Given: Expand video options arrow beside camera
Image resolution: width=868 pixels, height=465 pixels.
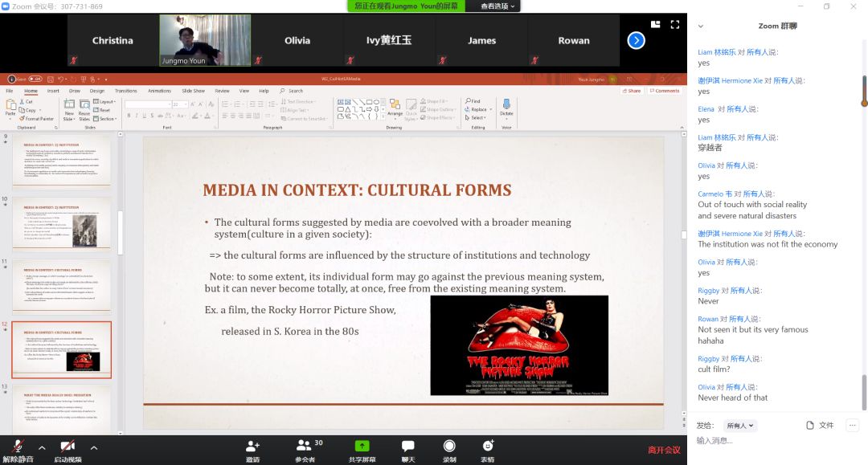Looking at the screenshot, I should click(x=94, y=447).
